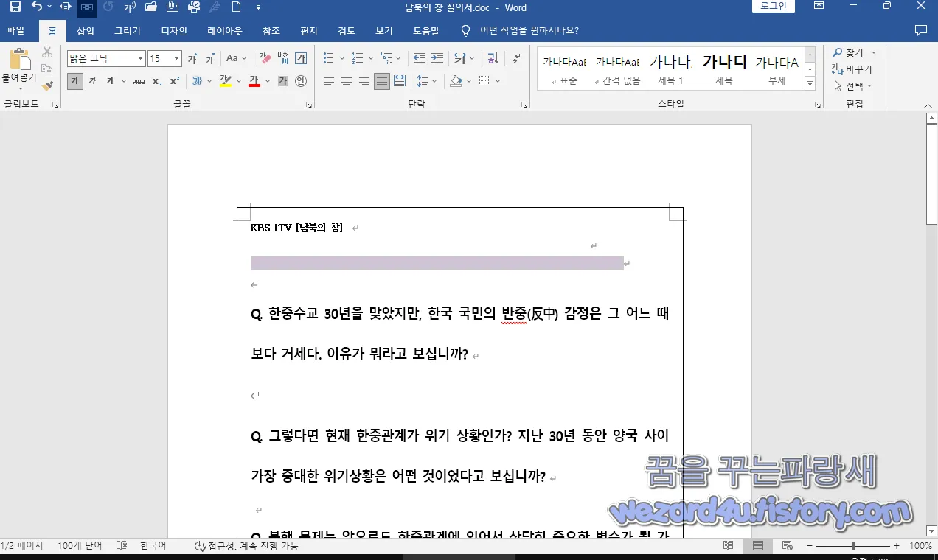Open the Aa change case dropdown
The height and width of the screenshot is (560, 938).
[236, 58]
